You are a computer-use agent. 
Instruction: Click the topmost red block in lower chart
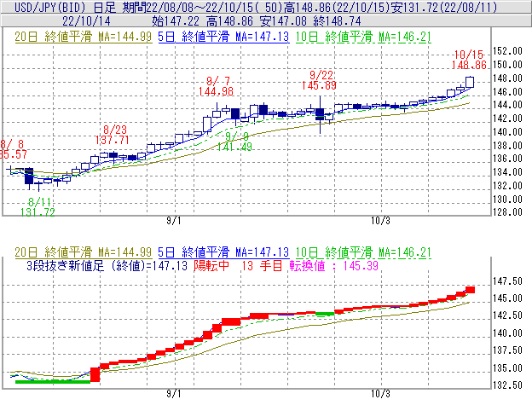click(x=470, y=290)
